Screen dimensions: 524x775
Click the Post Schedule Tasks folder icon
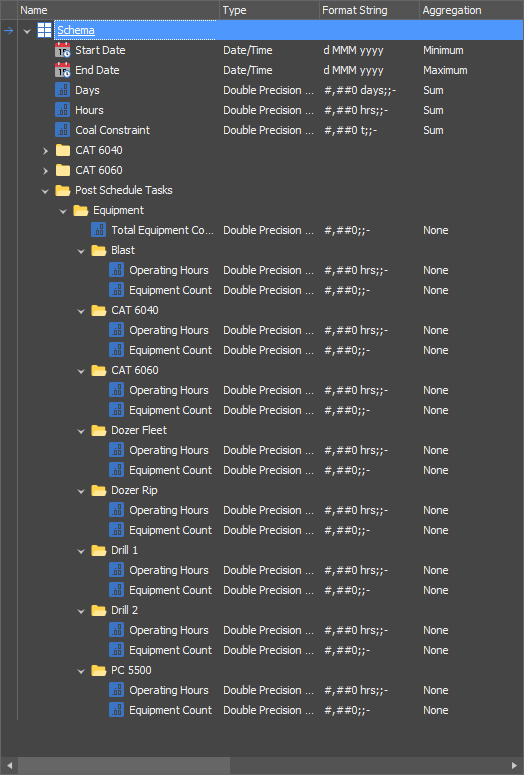62,190
